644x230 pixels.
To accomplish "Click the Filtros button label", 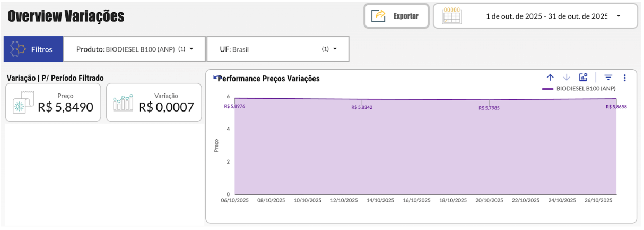I will point(42,49).
